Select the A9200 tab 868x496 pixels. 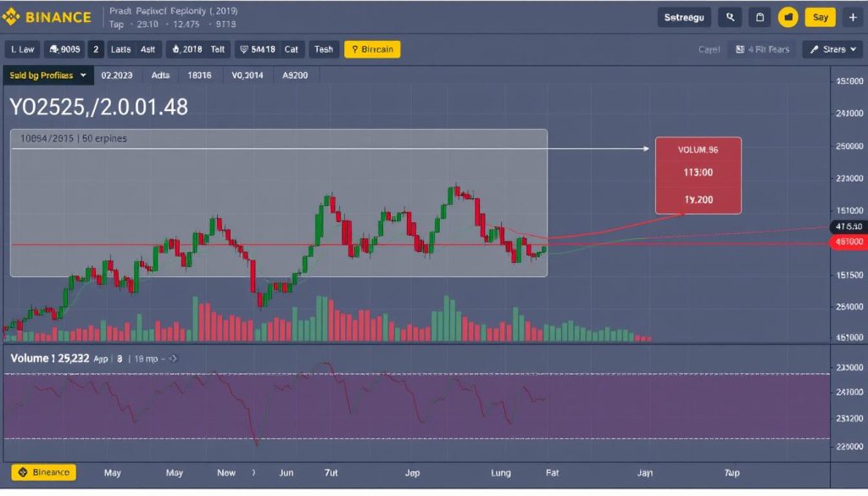coord(295,75)
